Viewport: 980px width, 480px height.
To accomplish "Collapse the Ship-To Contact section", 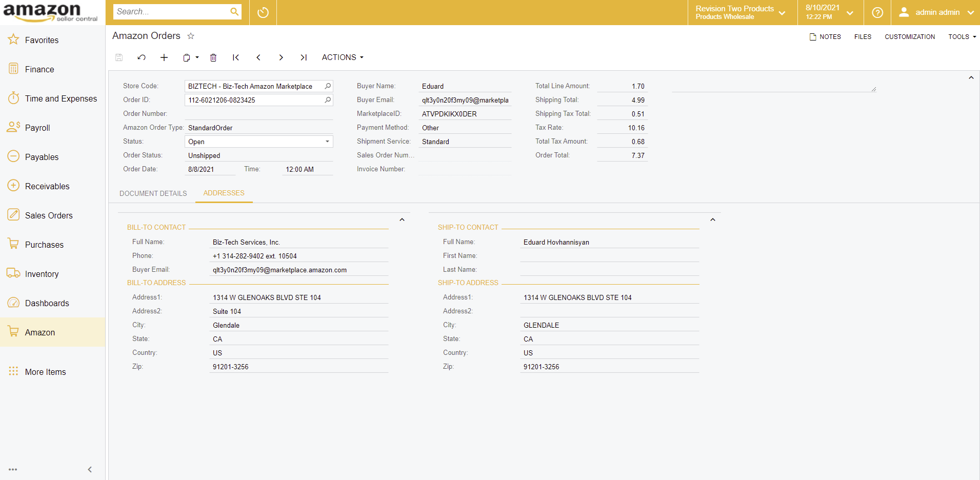I will point(713,219).
